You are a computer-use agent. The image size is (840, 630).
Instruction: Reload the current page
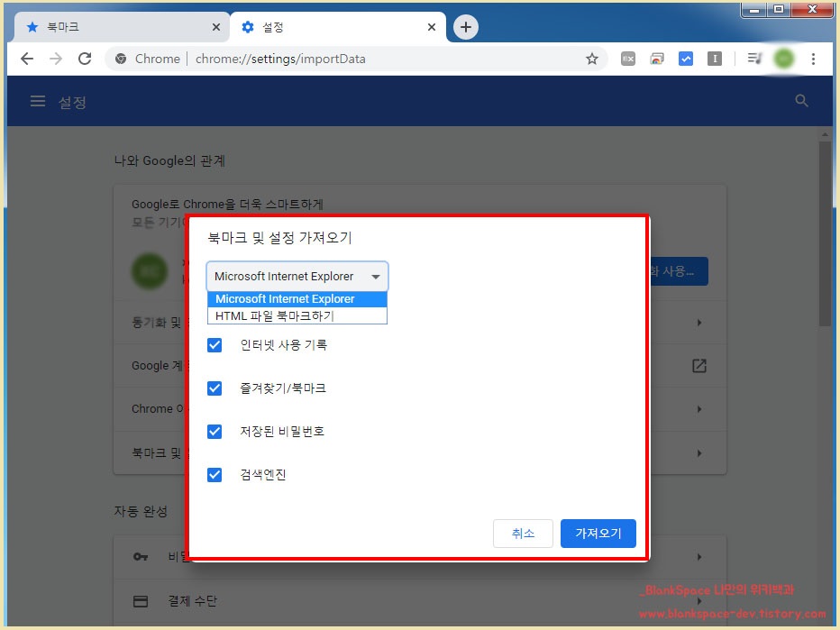tap(85, 59)
